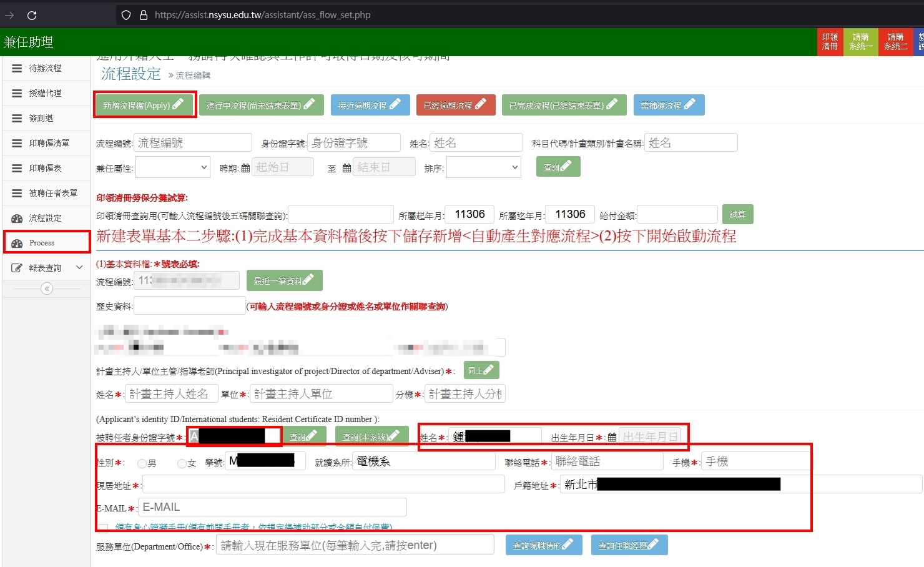Open the 印領清冊 top-bar tab
Viewport: 924px width, 567px height.
coord(830,42)
